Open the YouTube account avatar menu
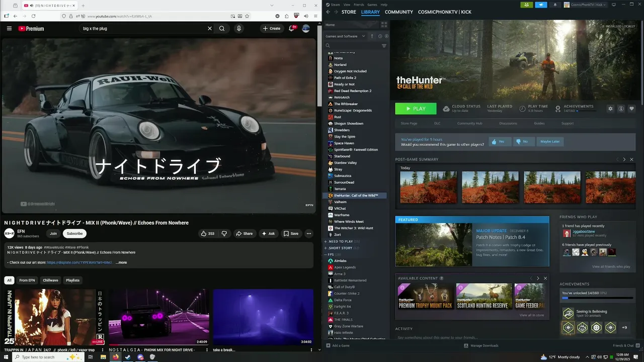Screen dimensions: 644x362 (x=306, y=29)
